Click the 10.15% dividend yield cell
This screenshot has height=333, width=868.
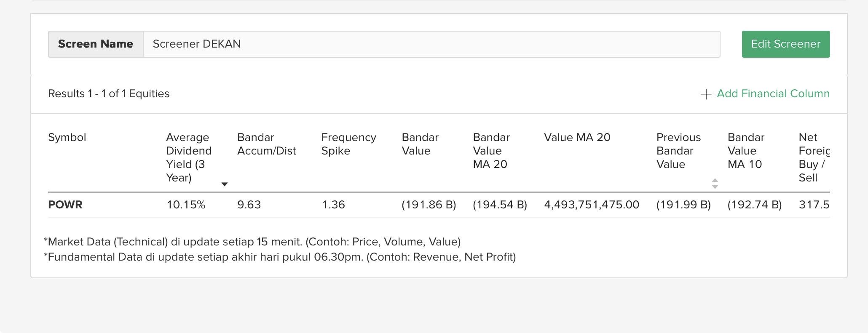tap(186, 205)
